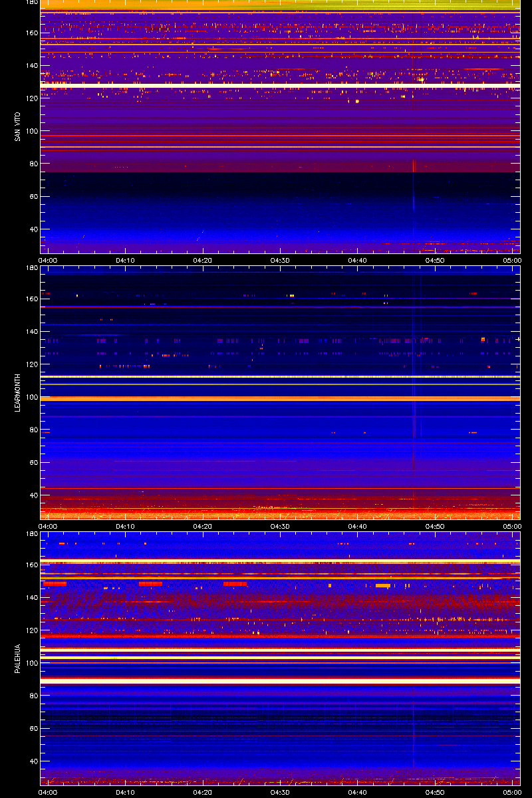Screen dimensions: 532x798
Task: Select the 60 frequency tick of Learmonth
Action: tap(33, 463)
